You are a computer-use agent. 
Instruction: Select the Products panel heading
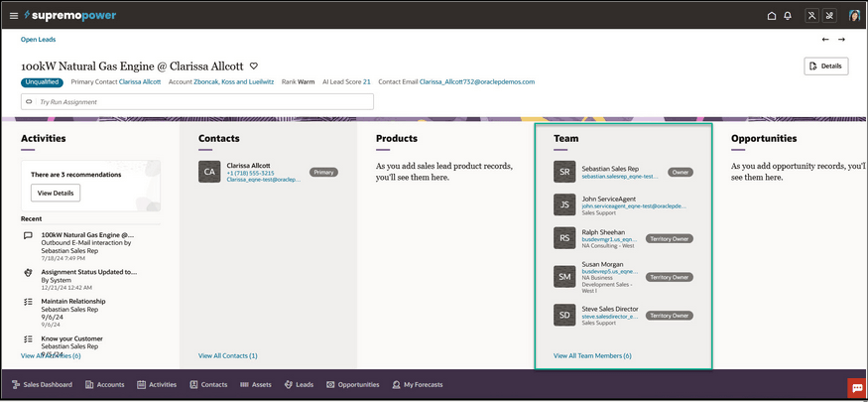click(x=397, y=138)
